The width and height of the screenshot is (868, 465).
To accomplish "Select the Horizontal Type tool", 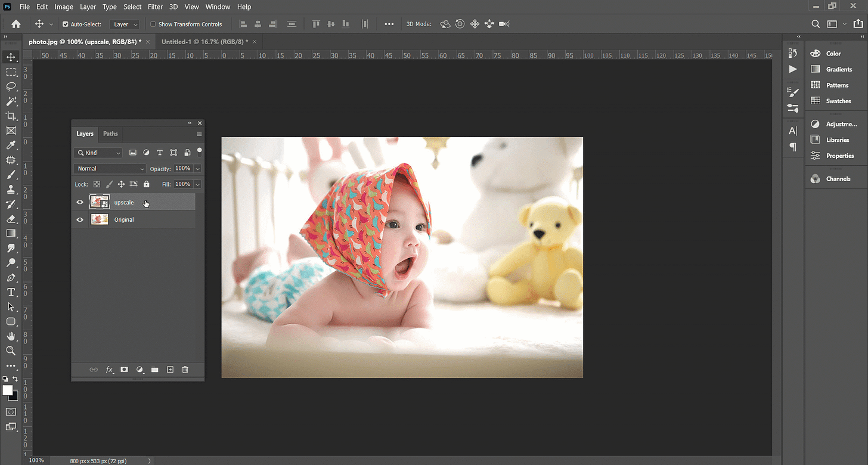I will (x=11, y=292).
